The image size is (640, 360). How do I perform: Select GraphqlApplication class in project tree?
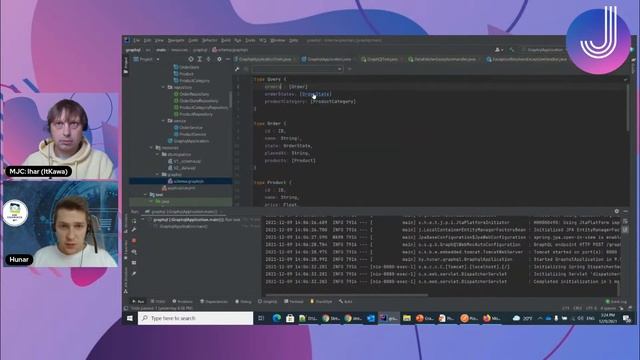188,141
